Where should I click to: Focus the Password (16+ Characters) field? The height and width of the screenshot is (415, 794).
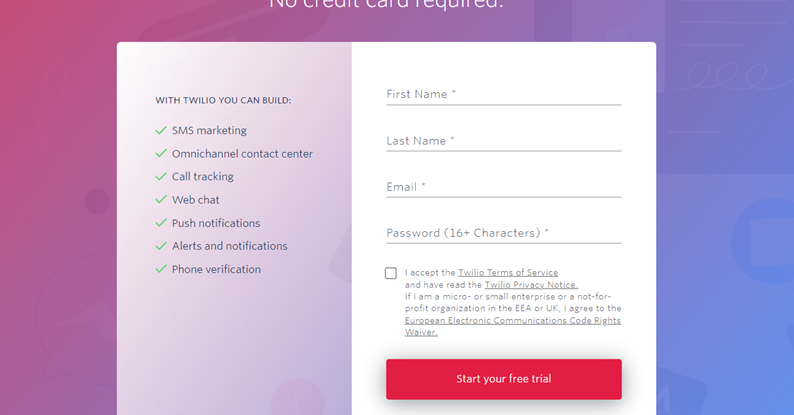pyautogui.click(x=503, y=233)
